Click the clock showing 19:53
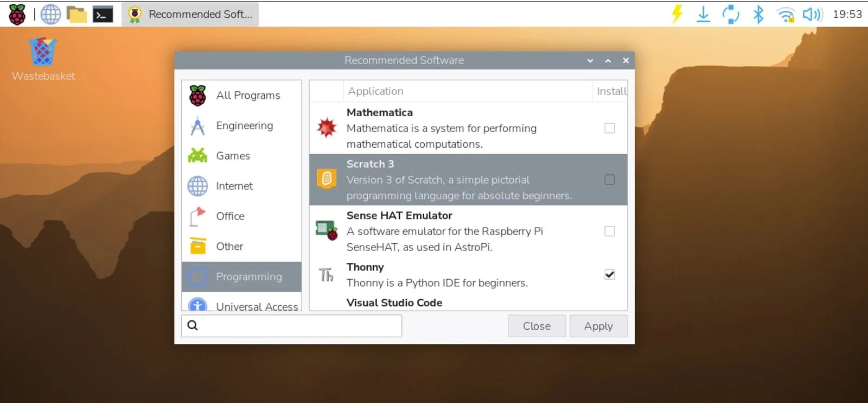Viewport: 868px width, 403px height. pos(847,14)
